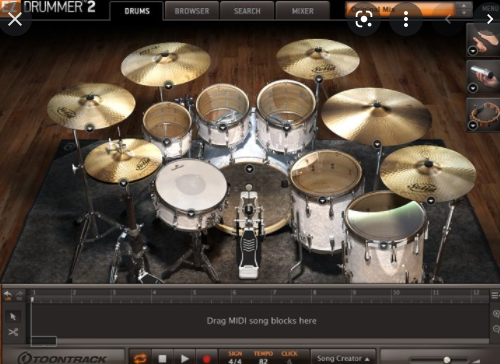The width and height of the screenshot is (500, 364).
Task: Open the shaker dropdown arrow
Action: point(473,88)
